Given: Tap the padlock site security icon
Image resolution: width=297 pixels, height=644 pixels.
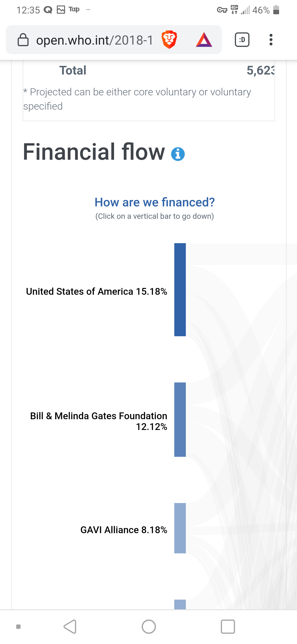Looking at the screenshot, I should pyautogui.click(x=23, y=40).
